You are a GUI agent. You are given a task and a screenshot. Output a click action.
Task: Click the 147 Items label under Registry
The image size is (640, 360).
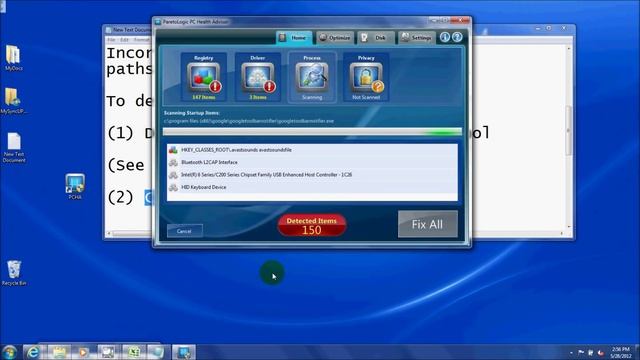tap(204, 98)
